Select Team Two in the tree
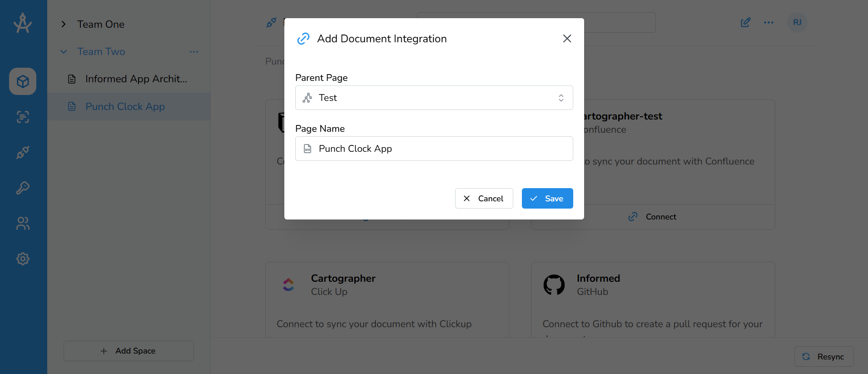868x374 pixels. tap(101, 51)
